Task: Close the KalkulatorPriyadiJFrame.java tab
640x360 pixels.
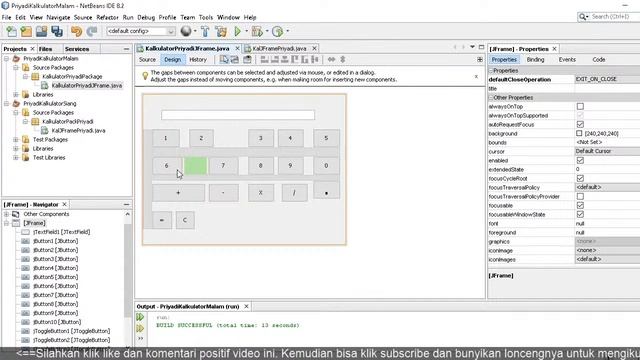Action: click(x=237, y=49)
